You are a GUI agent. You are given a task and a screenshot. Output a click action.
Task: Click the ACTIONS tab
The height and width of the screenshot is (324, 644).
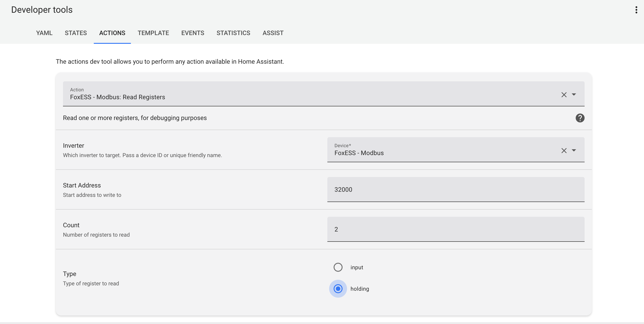click(x=112, y=33)
